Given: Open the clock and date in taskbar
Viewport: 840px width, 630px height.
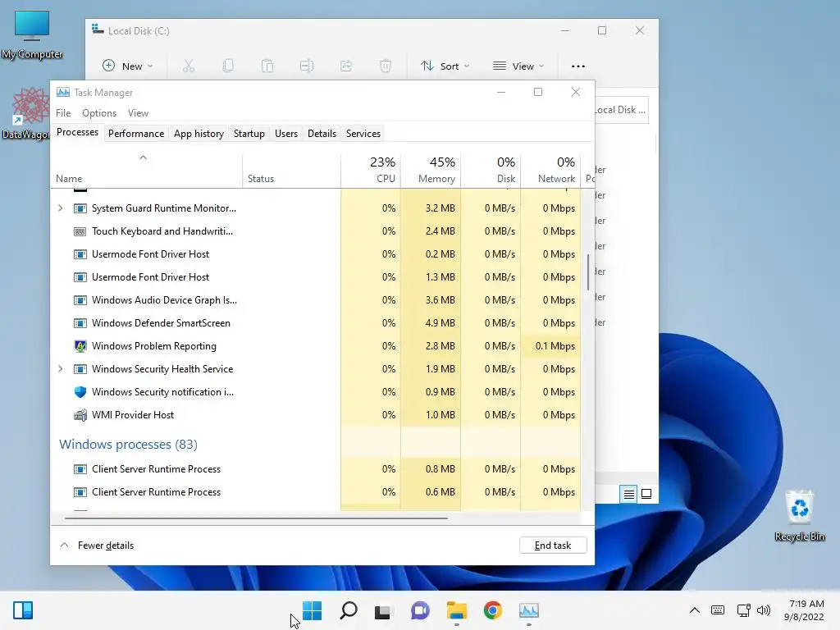Looking at the screenshot, I should [x=804, y=610].
